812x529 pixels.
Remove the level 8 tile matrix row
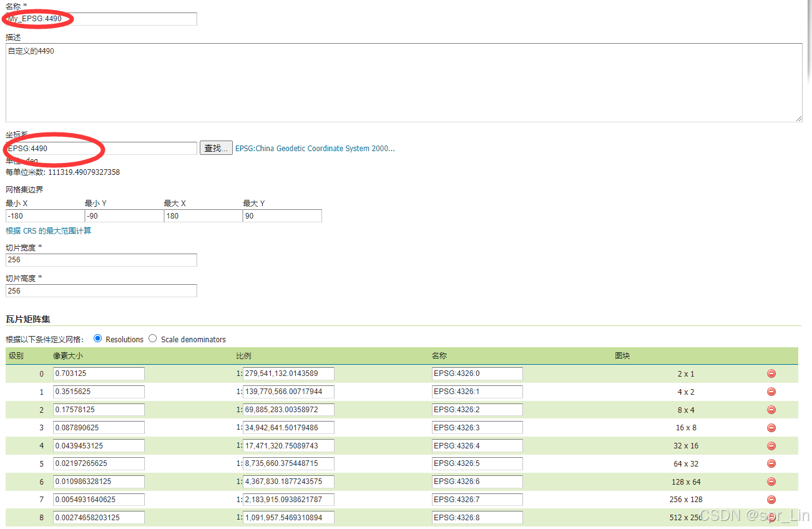(x=771, y=517)
